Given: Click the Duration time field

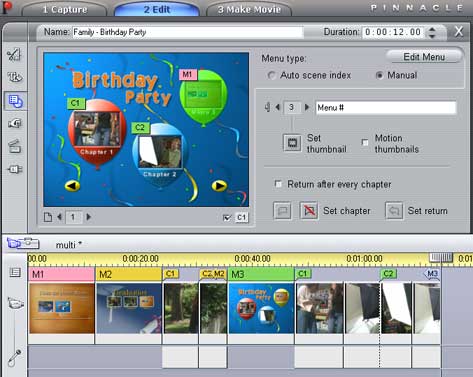Looking at the screenshot, I should pos(393,32).
